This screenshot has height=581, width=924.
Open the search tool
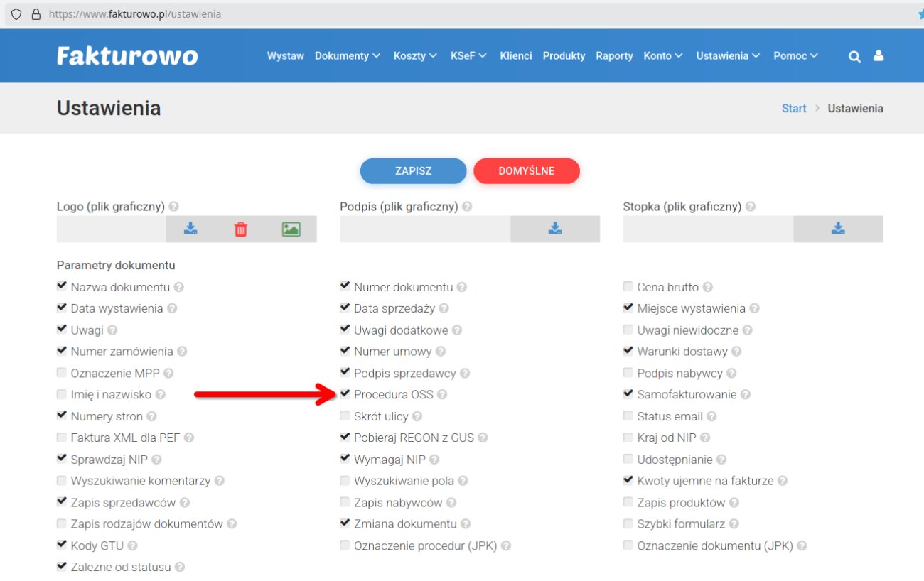[x=854, y=55]
